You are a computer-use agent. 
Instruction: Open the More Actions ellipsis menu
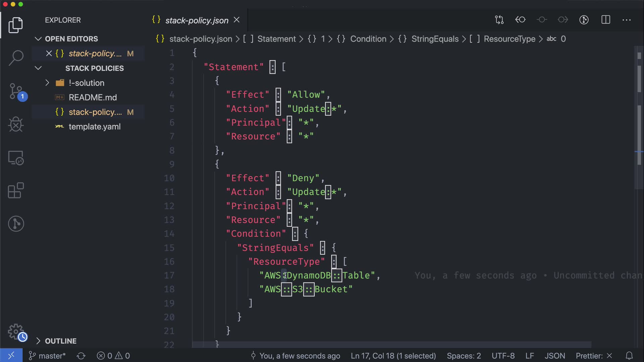627,20
